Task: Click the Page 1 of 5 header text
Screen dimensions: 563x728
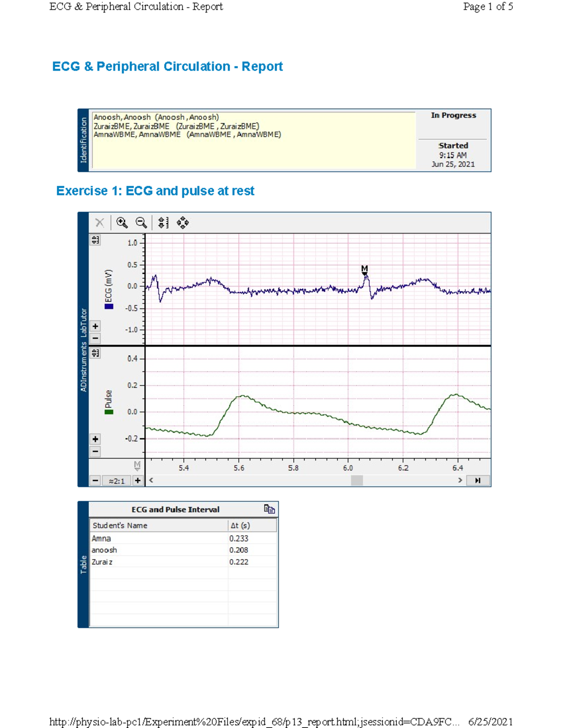Action: (x=488, y=7)
